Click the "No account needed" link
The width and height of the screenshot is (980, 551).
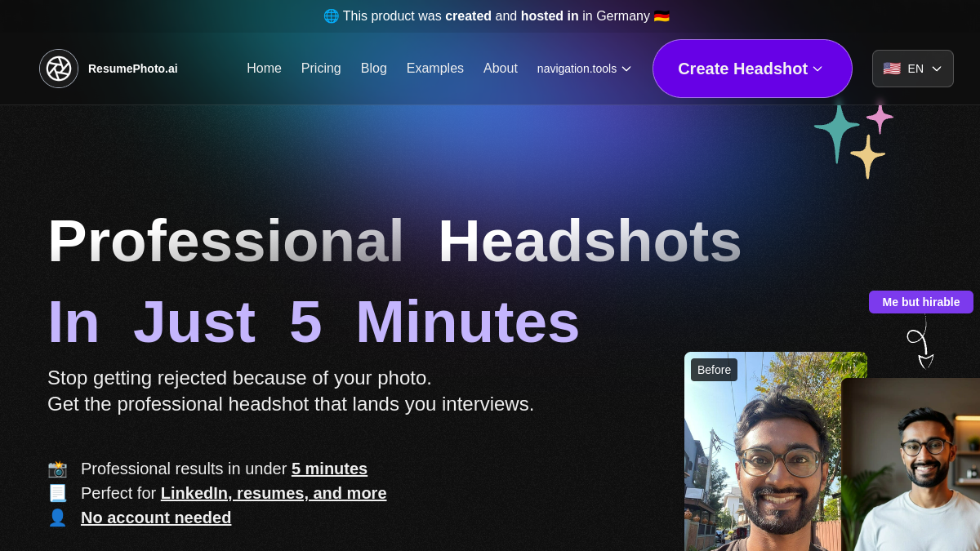click(x=156, y=518)
